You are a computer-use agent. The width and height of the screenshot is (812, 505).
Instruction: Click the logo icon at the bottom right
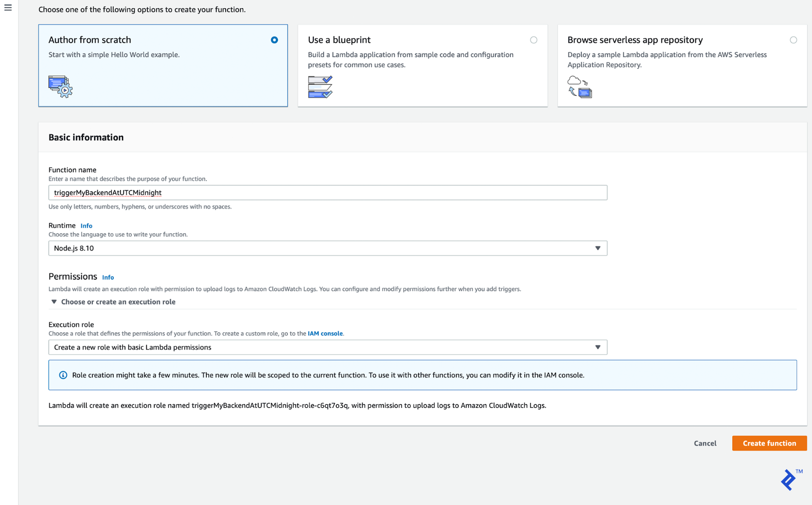(787, 480)
